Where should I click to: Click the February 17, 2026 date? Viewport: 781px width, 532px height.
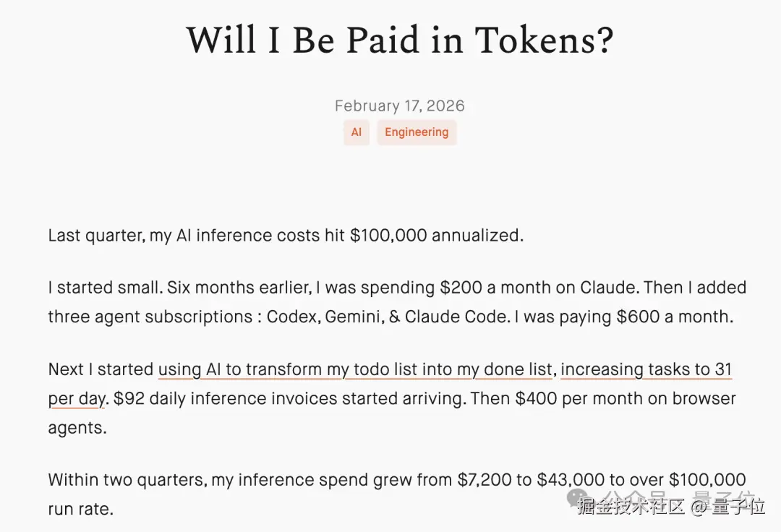coord(399,106)
